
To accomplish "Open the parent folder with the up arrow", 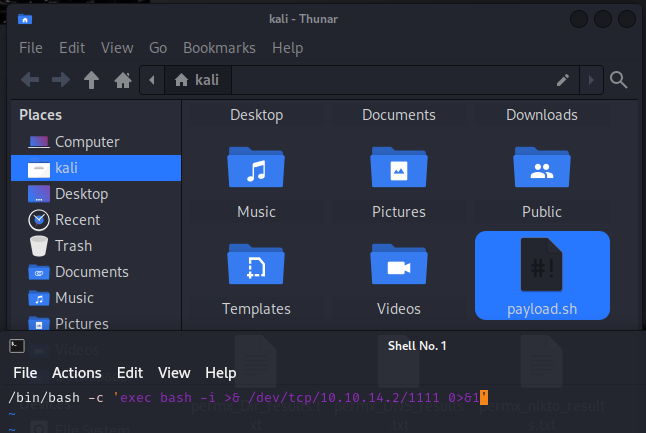I will click(x=91, y=80).
